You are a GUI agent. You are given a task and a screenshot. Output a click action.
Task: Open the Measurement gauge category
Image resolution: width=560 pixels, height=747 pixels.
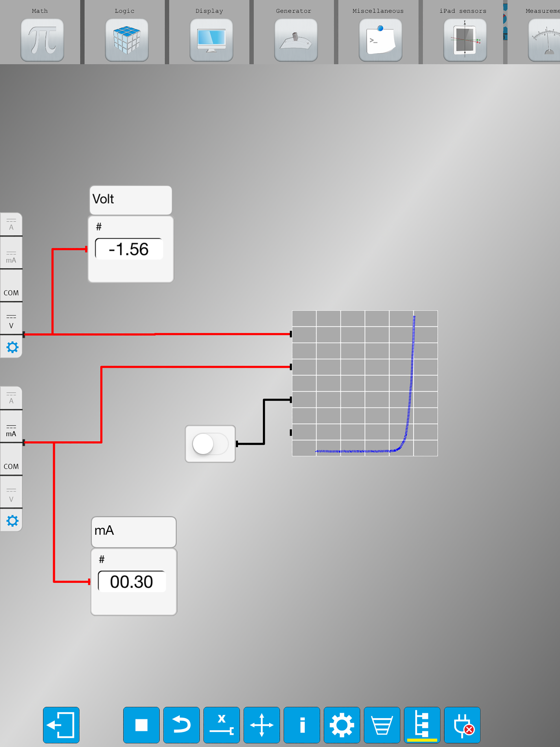pyautogui.click(x=544, y=40)
